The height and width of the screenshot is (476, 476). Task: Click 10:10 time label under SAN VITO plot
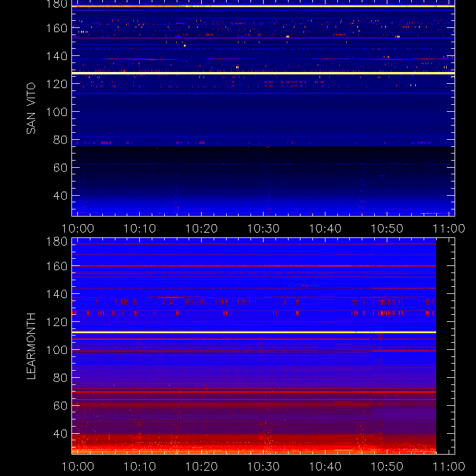tap(140, 228)
